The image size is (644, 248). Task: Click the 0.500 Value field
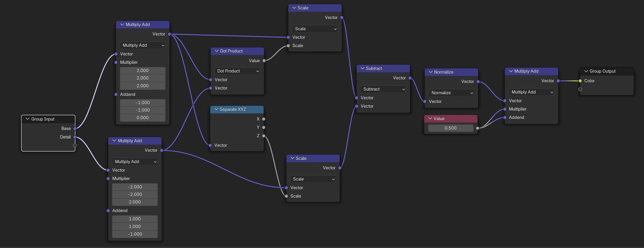coord(450,128)
